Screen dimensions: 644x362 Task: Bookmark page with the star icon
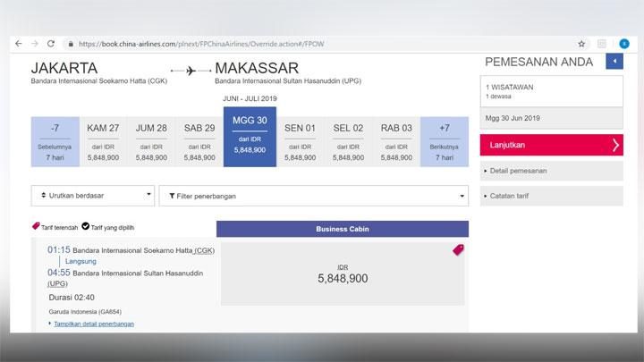click(581, 43)
